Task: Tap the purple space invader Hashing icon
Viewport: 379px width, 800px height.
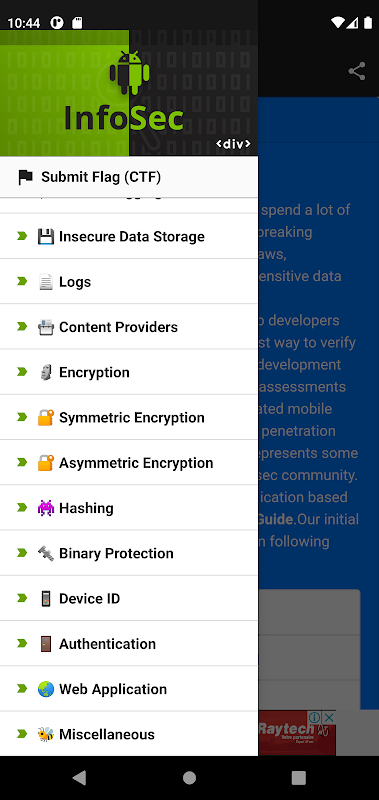Action: [x=46, y=508]
